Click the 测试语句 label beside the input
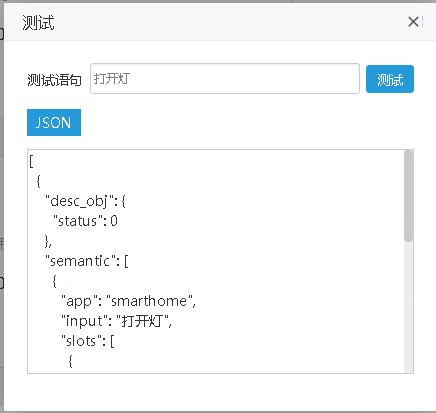The height and width of the screenshot is (413, 436). [x=54, y=80]
